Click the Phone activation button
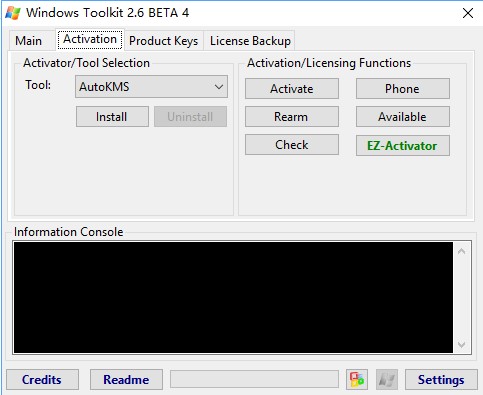Viewport: 483px width, 395px height. (x=403, y=89)
